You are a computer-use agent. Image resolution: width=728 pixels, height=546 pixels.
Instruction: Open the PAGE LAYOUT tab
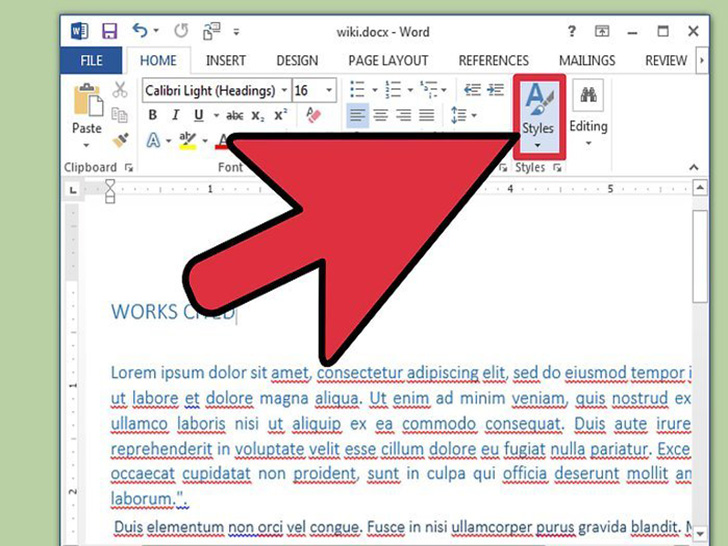click(x=388, y=60)
